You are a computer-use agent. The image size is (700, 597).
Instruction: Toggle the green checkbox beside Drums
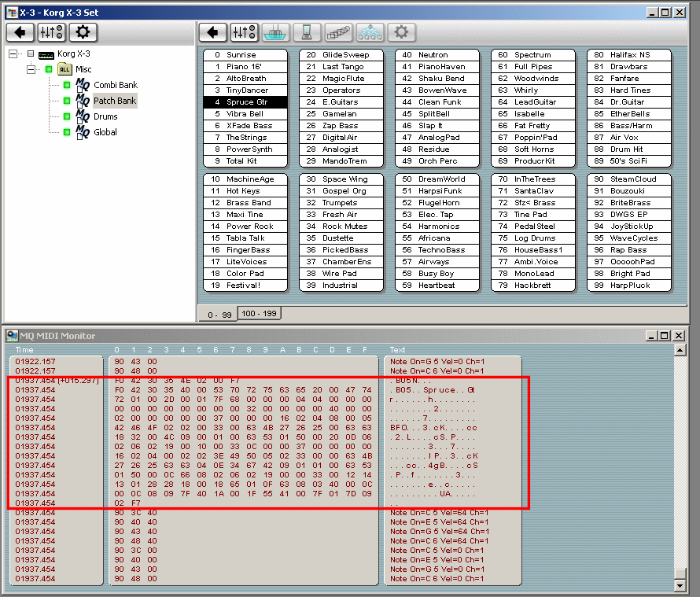[67, 116]
